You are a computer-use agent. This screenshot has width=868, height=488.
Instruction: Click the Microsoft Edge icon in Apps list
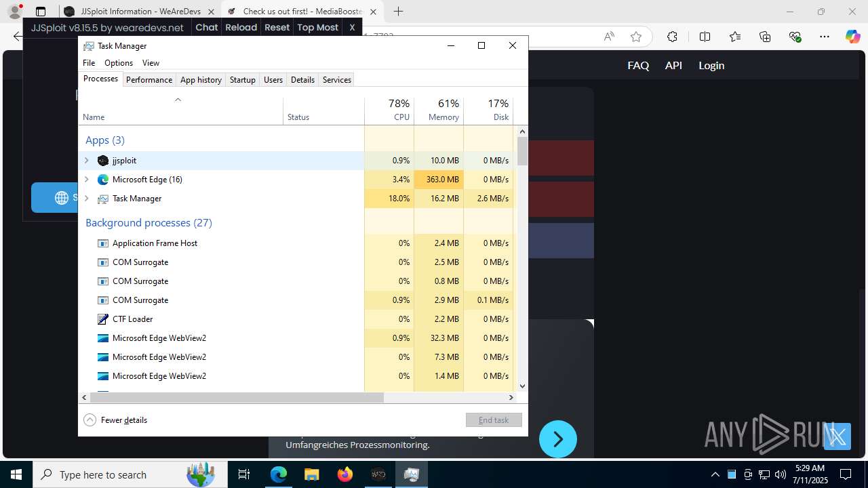click(103, 180)
